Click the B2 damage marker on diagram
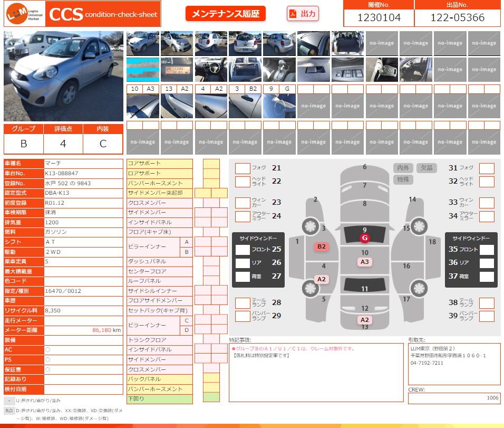 tap(321, 246)
